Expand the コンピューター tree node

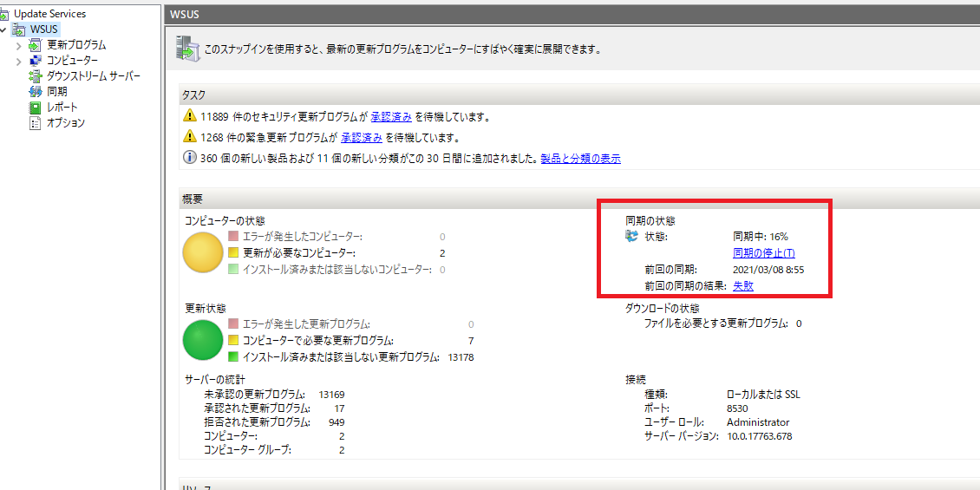click(19, 62)
